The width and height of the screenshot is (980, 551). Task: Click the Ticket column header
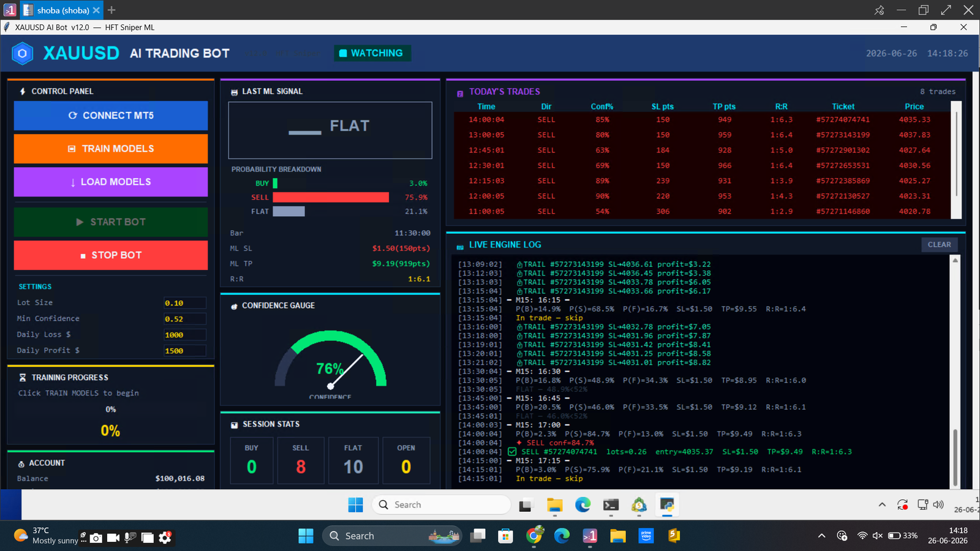point(843,107)
